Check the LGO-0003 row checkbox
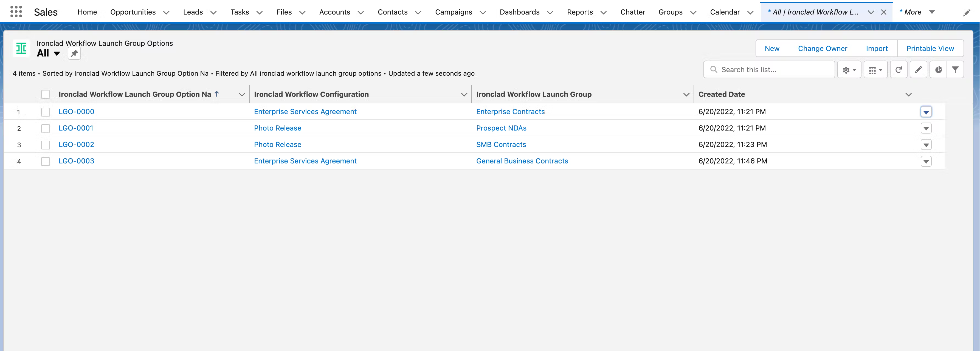Image resolution: width=980 pixels, height=351 pixels. pyautogui.click(x=46, y=162)
